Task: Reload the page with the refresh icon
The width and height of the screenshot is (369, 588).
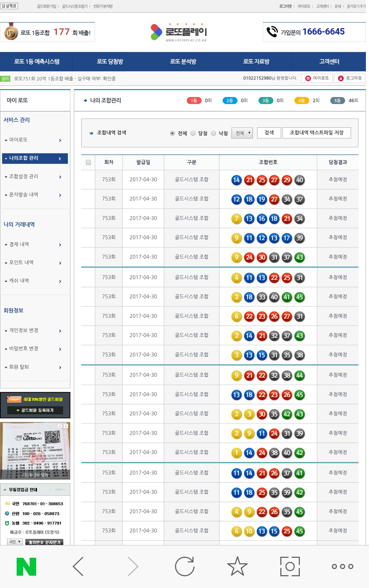Action: pos(184,566)
